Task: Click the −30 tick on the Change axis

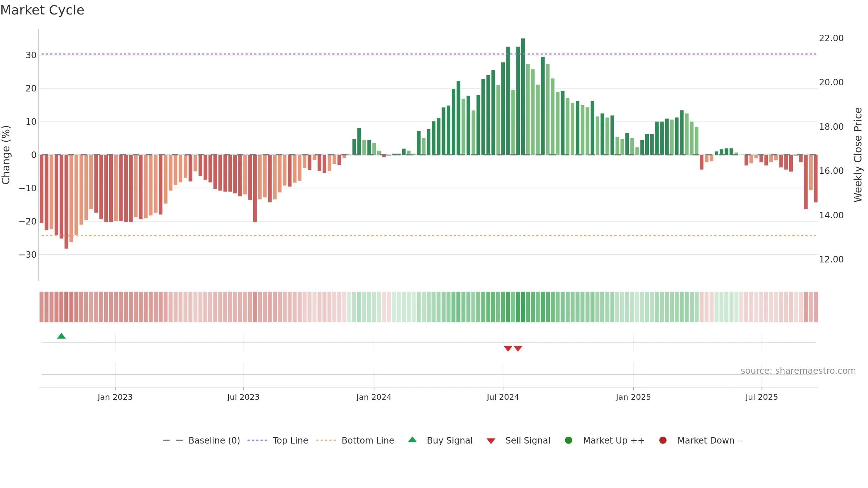Action: pos(28,255)
